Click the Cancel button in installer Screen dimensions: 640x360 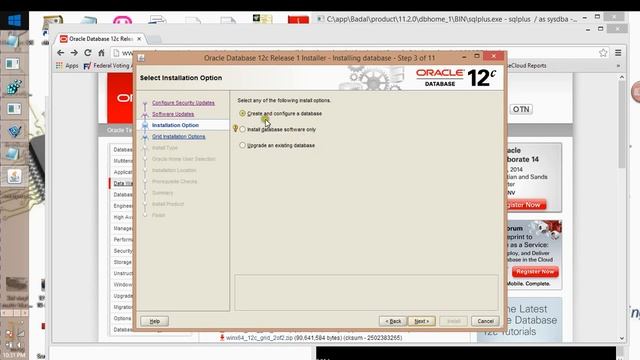pyautogui.click(x=485, y=321)
